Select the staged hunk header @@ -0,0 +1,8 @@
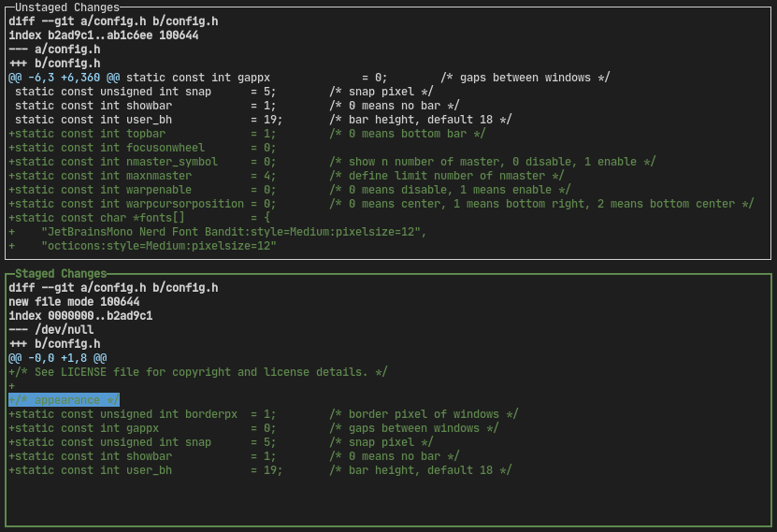Viewport: 777px width, 532px height. pyautogui.click(x=57, y=358)
